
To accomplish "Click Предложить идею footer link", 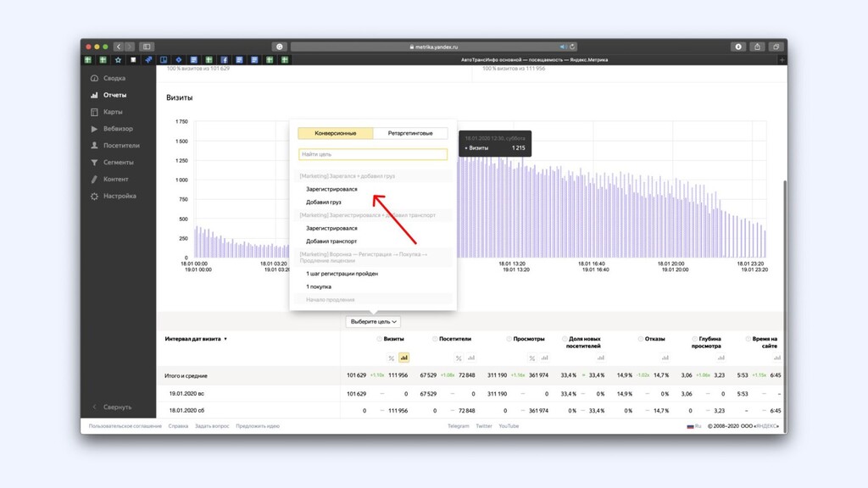I will 258,426.
